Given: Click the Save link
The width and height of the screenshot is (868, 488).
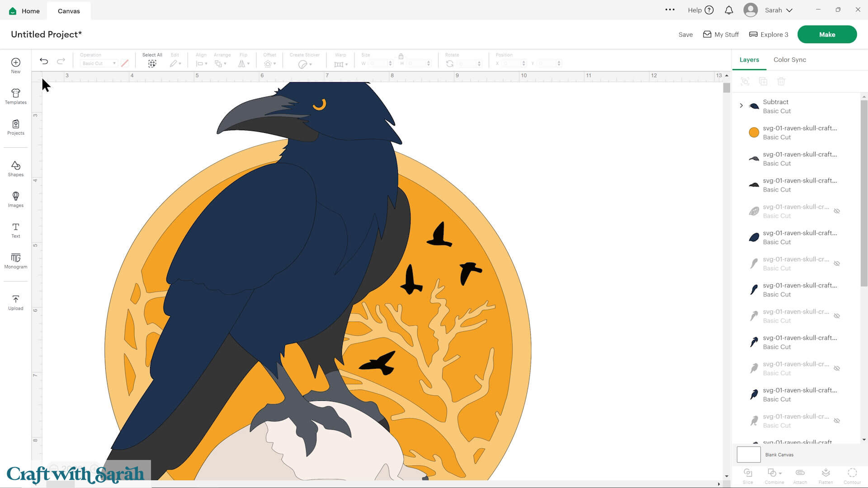Looking at the screenshot, I should click(685, 34).
